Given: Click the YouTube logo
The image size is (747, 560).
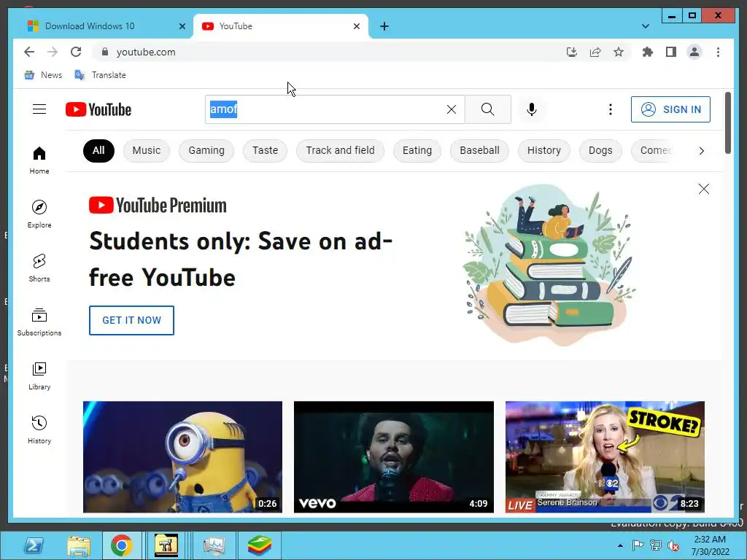Looking at the screenshot, I should pyautogui.click(x=98, y=109).
